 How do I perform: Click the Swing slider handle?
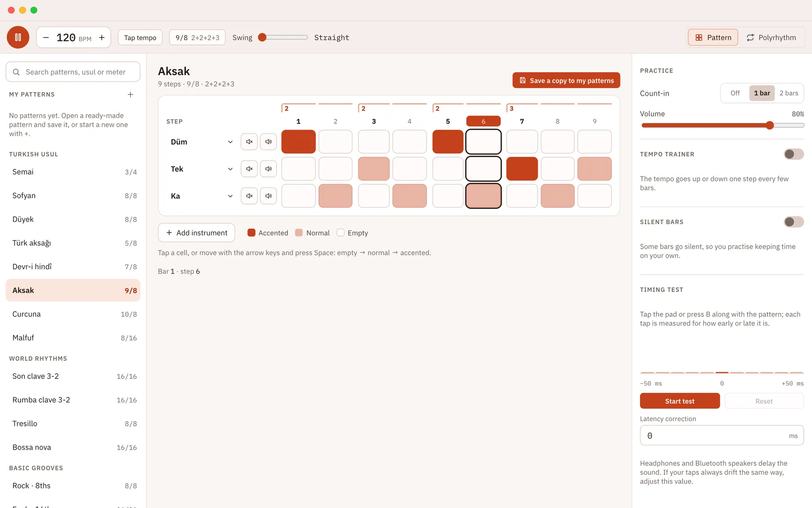pos(262,37)
